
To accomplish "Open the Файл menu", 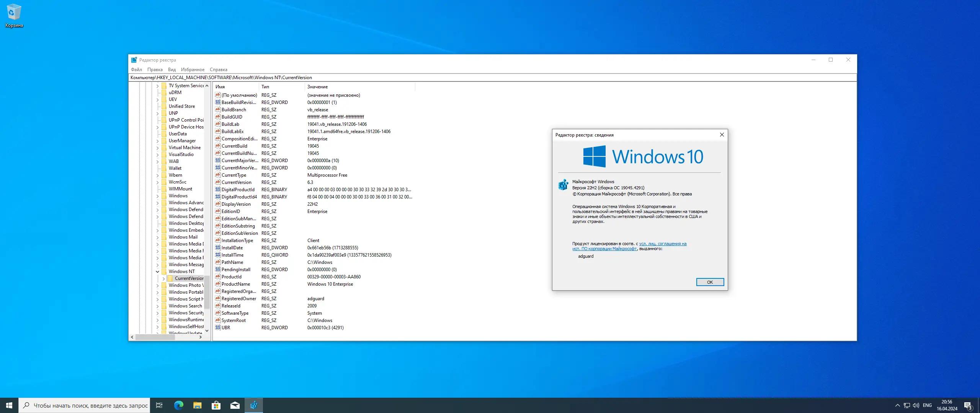I will [136, 70].
